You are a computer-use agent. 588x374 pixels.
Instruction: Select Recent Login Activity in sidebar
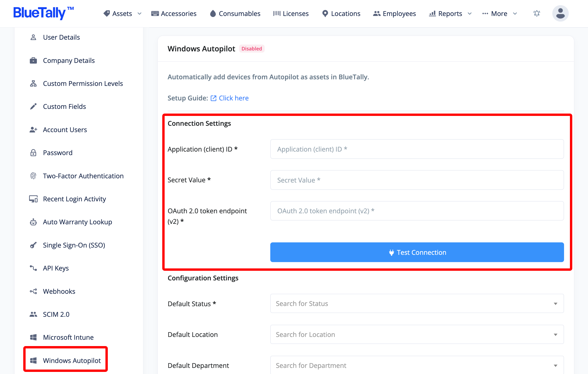point(74,199)
